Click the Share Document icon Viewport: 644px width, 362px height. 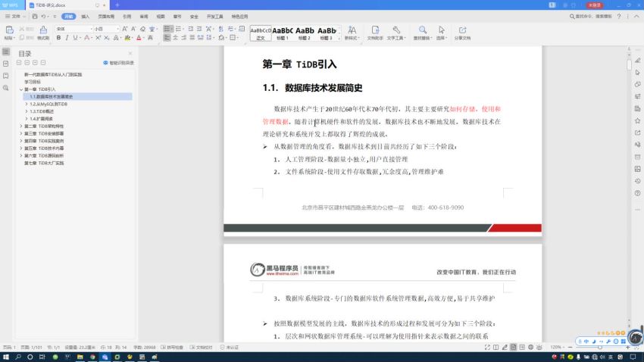click(461, 33)
